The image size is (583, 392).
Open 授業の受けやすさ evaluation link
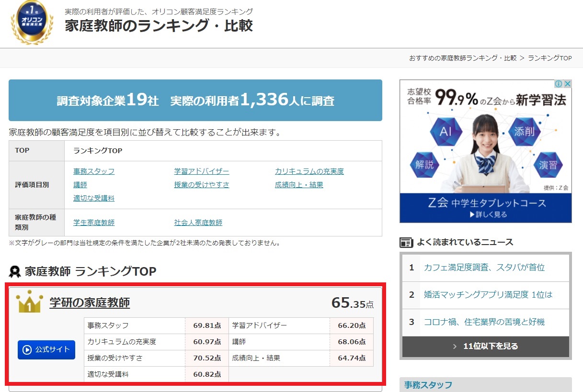click(202, 185)
